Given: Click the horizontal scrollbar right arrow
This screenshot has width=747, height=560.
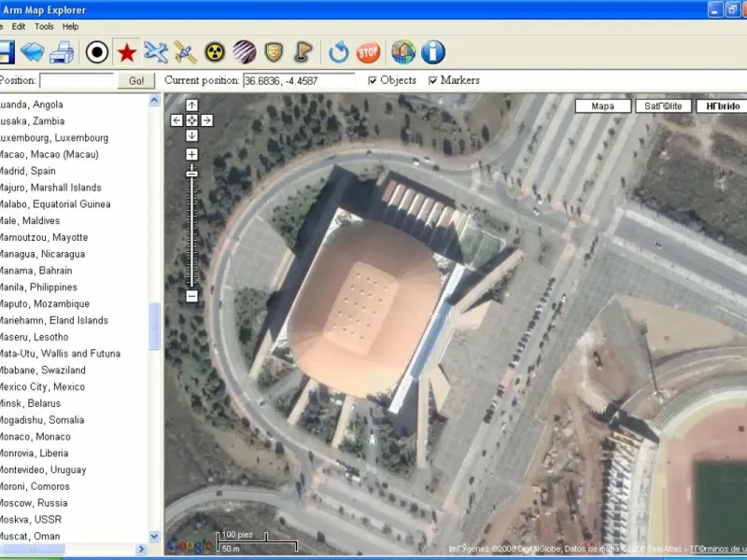Looking at the screenshot, I should pos(141,549).
